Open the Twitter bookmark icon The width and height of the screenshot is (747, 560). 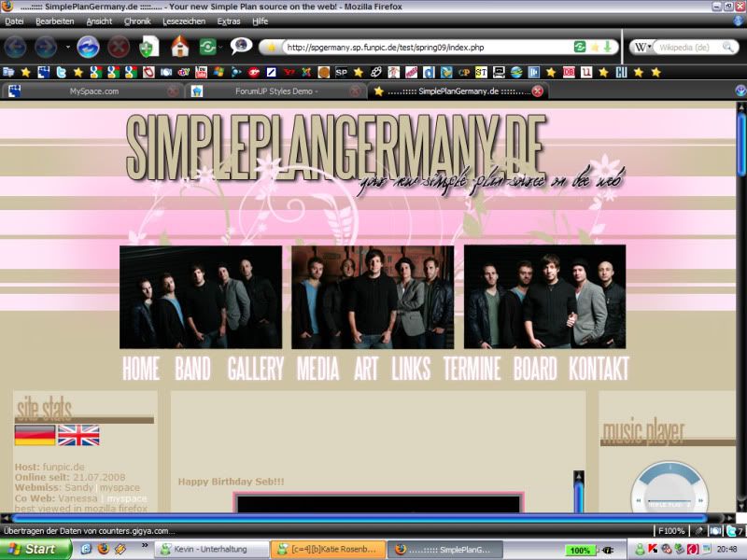tap(61, 73)
